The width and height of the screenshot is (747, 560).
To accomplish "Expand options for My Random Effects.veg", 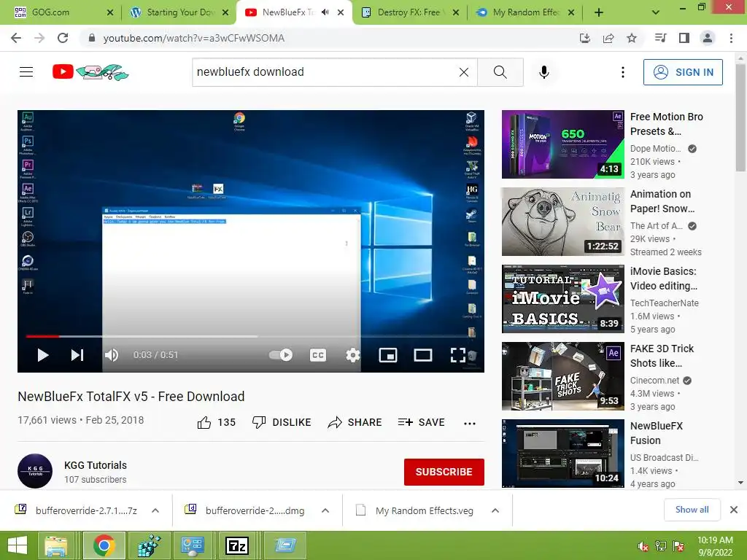I will [x=495, y=510].
